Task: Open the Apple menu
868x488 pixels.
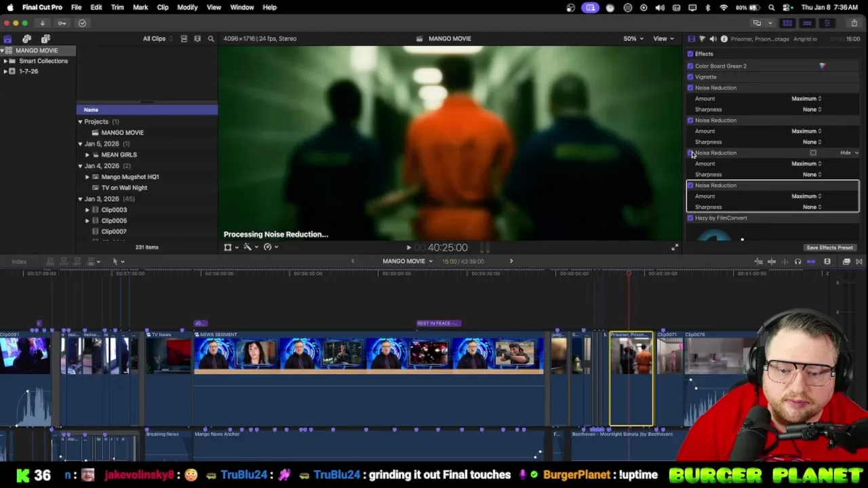Action: tap(10, 7)
